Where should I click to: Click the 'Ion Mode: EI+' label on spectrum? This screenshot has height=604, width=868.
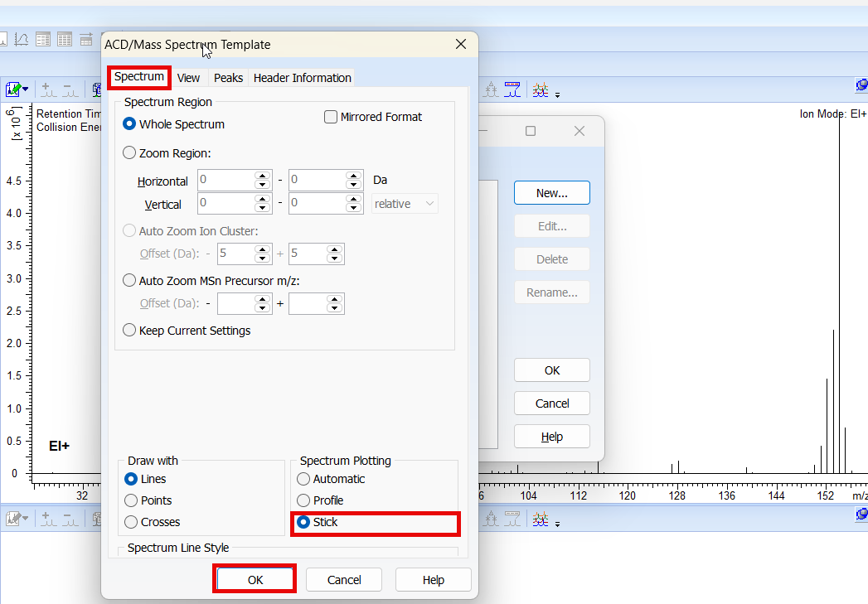833,114
